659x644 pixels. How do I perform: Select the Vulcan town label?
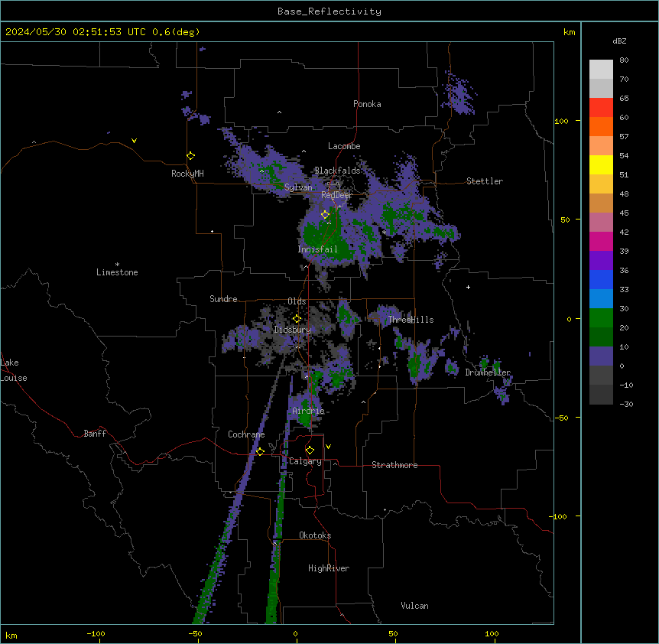[x=414, y=606]
